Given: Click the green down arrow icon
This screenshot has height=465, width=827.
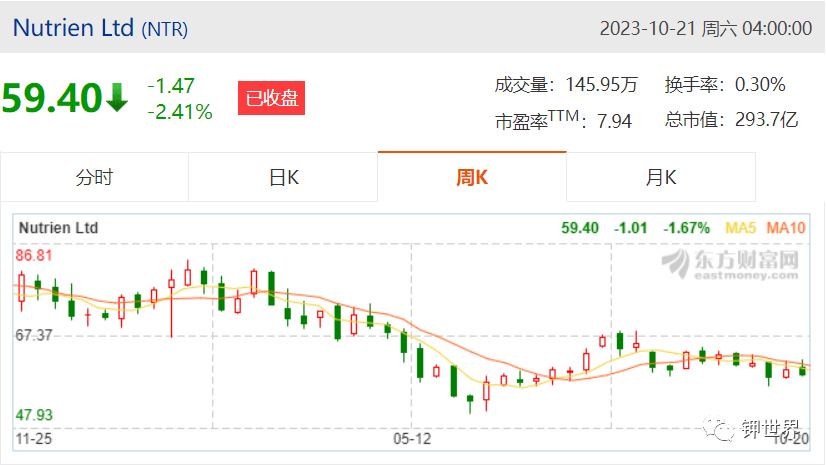Looking at the screenshot, I should 117,98.
